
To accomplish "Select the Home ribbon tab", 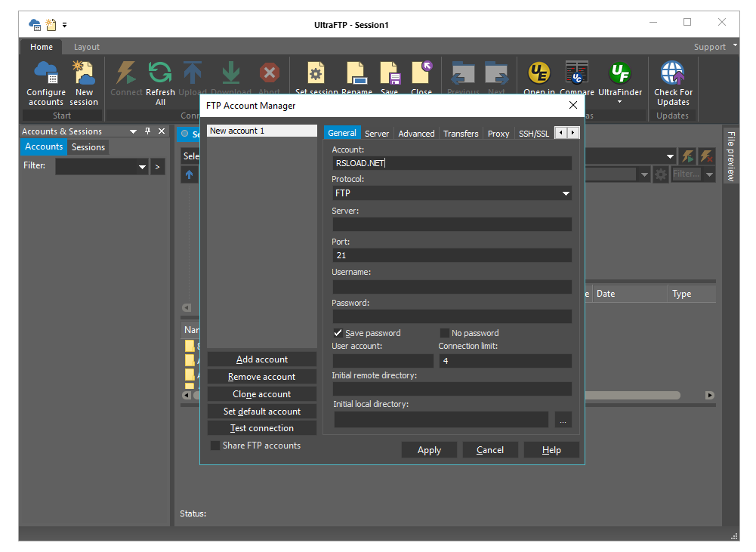I will 42,47.
